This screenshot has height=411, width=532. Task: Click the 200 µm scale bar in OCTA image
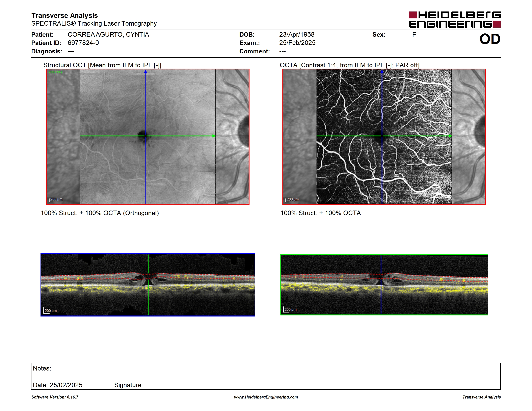coord(292,200)
